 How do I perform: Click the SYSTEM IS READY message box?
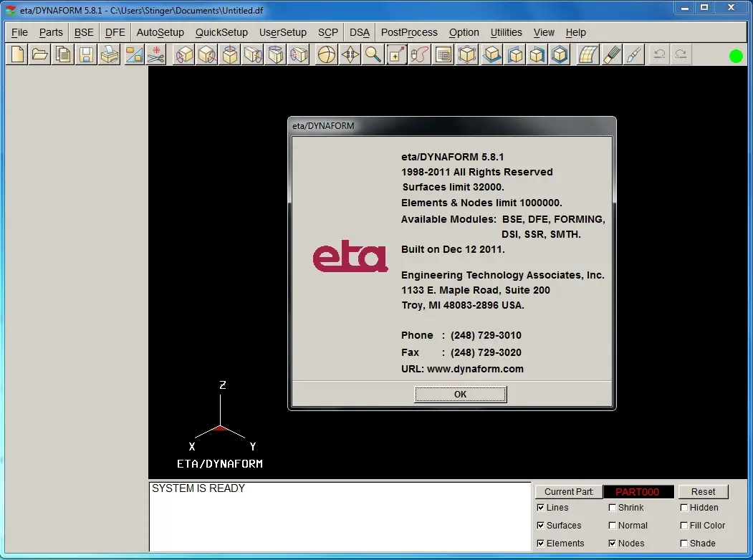pyautogui.click(x=340, y=517)
